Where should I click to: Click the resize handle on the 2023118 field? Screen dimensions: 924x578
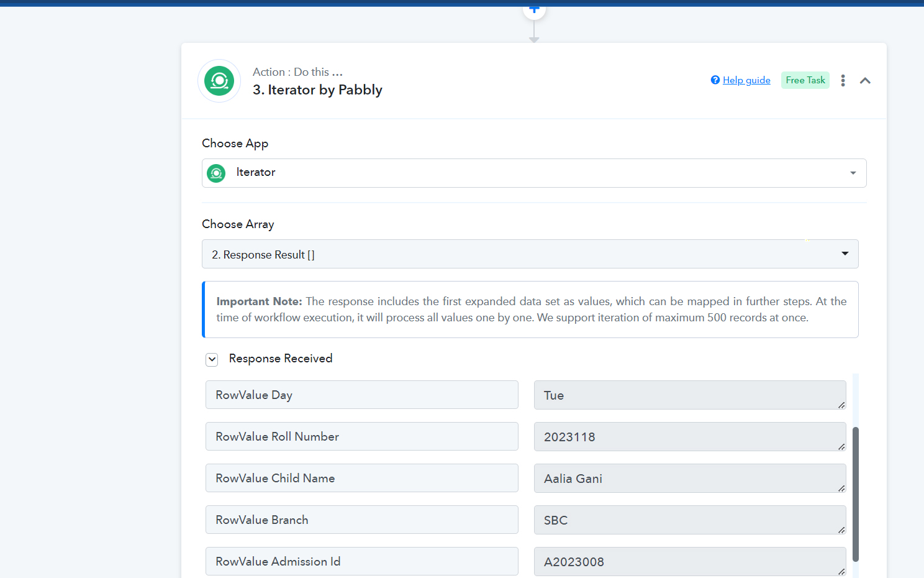[x=841, y=447]
